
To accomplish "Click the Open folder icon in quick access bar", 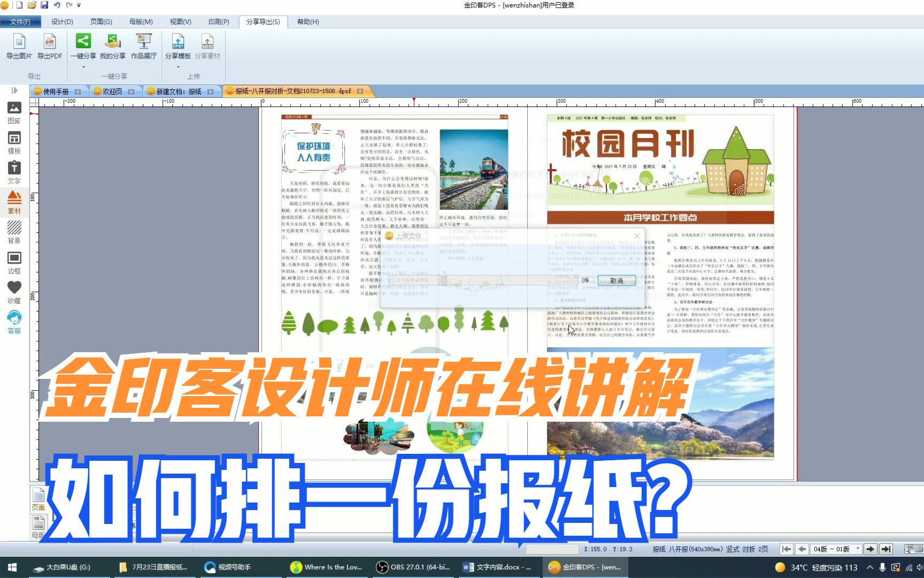I will 32,5.
